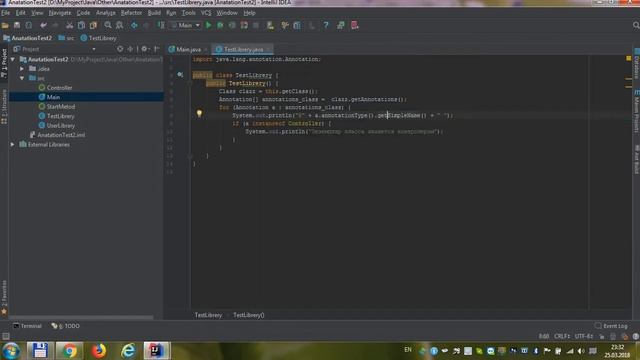Select StartMetod in the project tree
This screenshot has width=640, height=360.
[x=60, y=107]
